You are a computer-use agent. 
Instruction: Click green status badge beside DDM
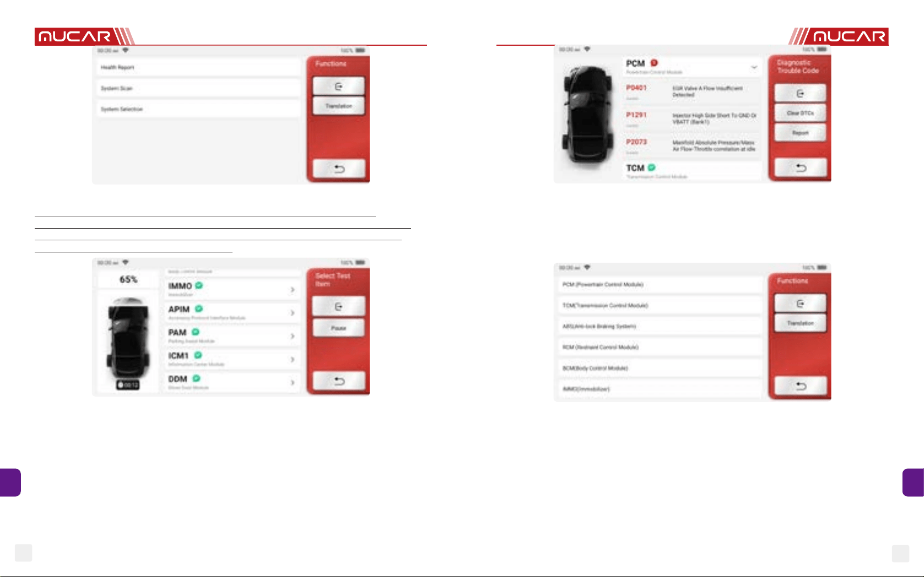tap(196, 378)
